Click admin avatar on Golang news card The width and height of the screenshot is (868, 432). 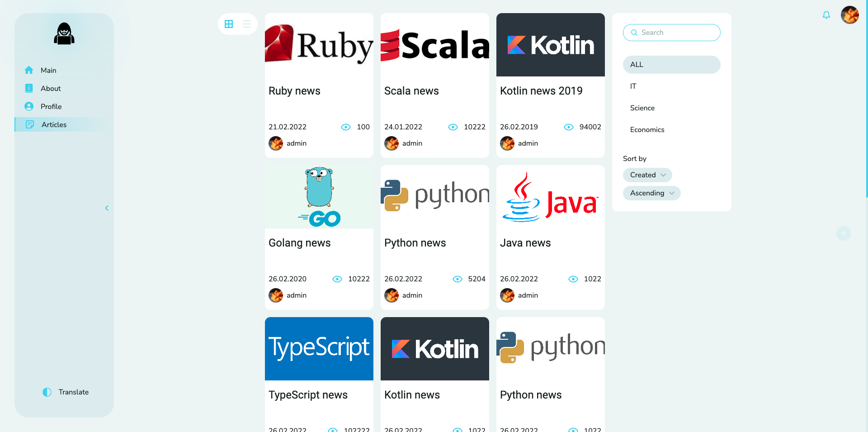pyautogui.click(x=276, y=295)
